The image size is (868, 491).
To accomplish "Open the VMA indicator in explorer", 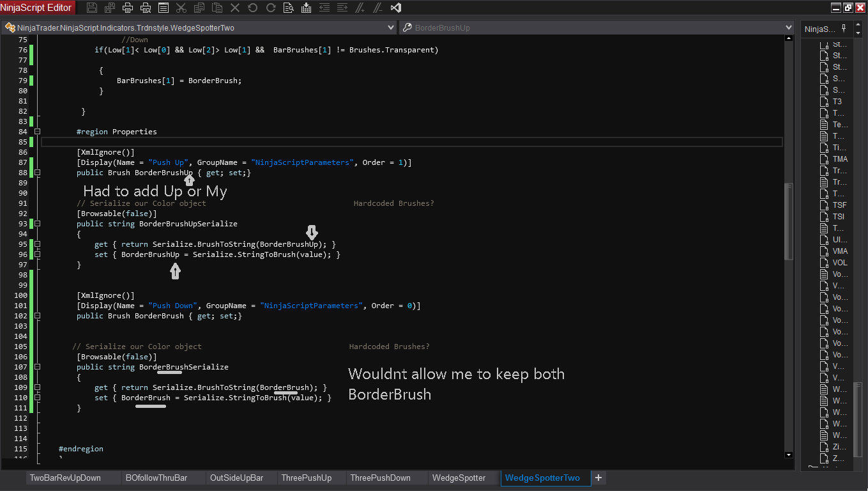I will (839, 251).
